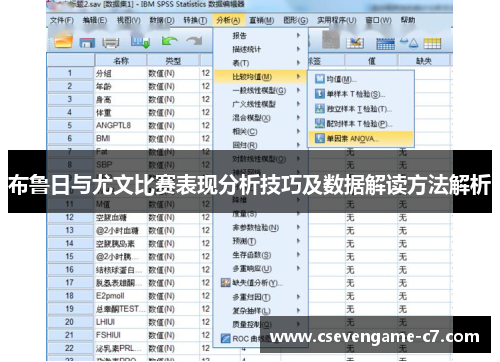Select the yellow grid toolbar icon

(x=432, y=44)
